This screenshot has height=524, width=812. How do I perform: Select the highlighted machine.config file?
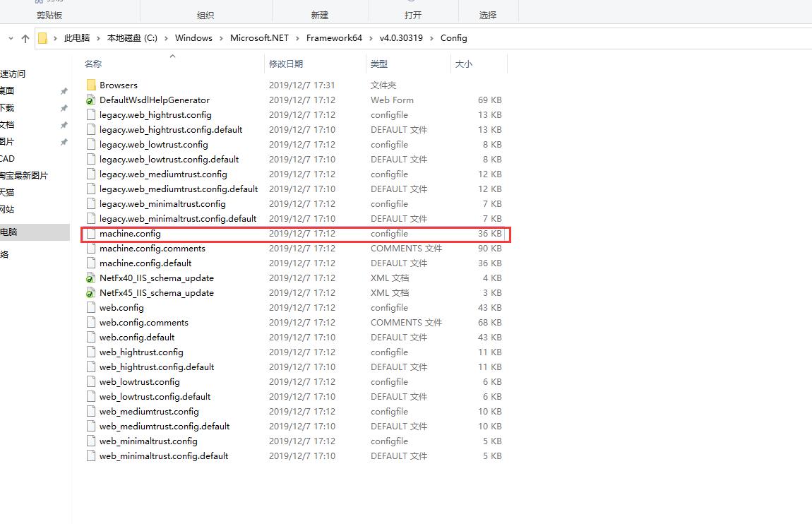click(130, 233)
